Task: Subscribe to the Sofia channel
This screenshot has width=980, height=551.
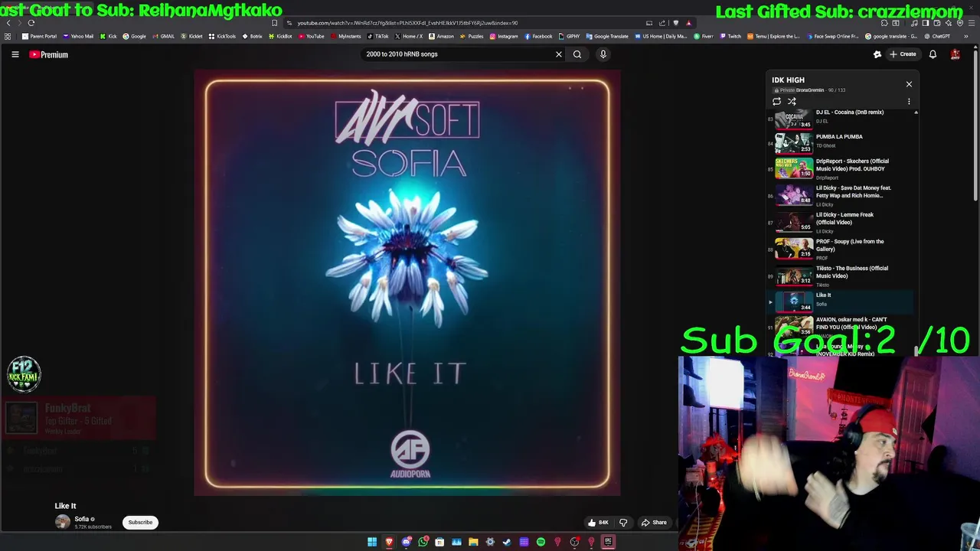Action: pos(140,523)
